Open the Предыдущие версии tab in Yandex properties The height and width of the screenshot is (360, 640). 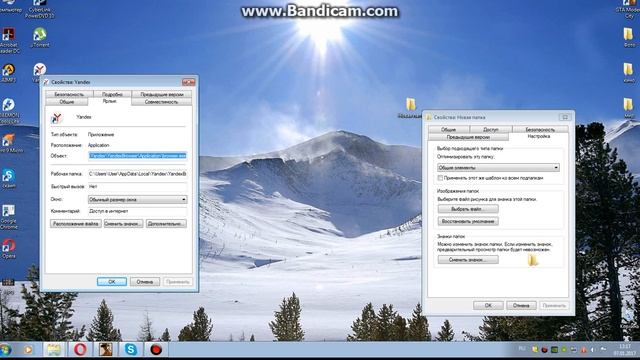point(162,94)
